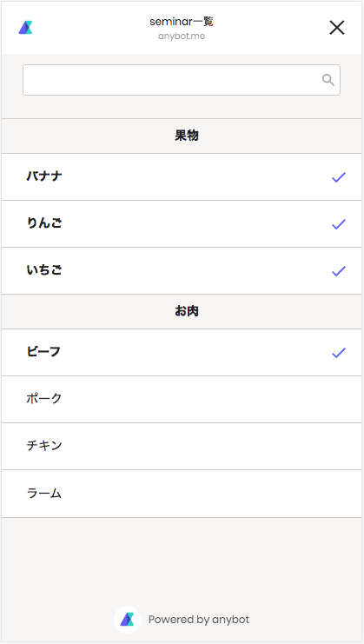Select the チキン item

click(182, 446)
